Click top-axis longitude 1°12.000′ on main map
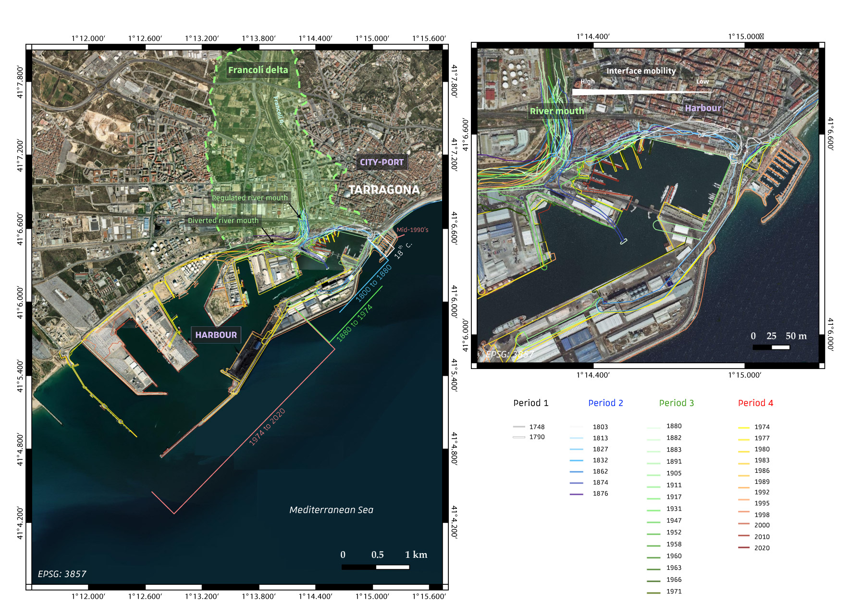 [x=88, y=38]
